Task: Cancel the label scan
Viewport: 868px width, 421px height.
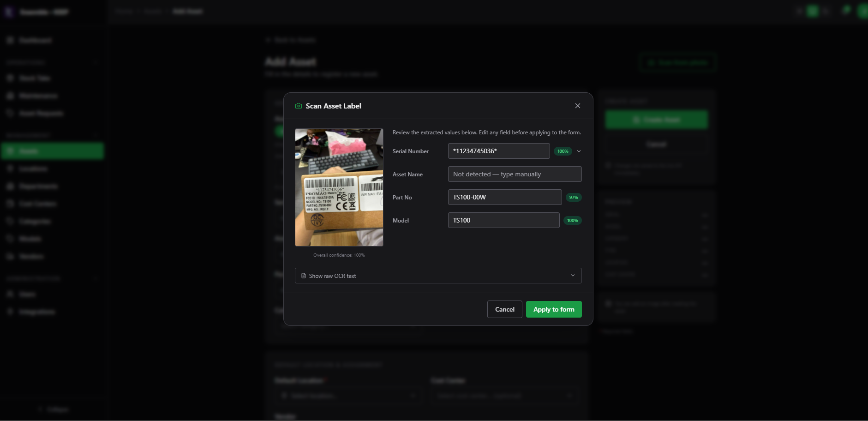Action: (504, 309)
